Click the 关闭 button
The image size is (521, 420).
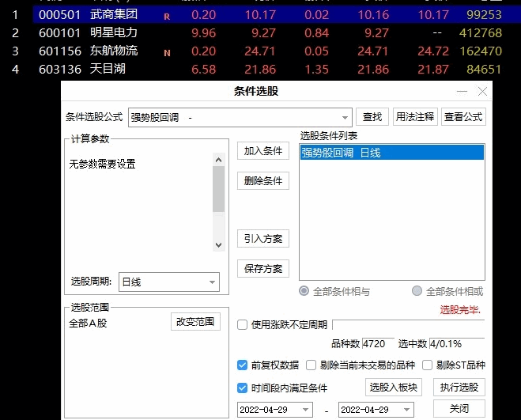click(459, 408)
